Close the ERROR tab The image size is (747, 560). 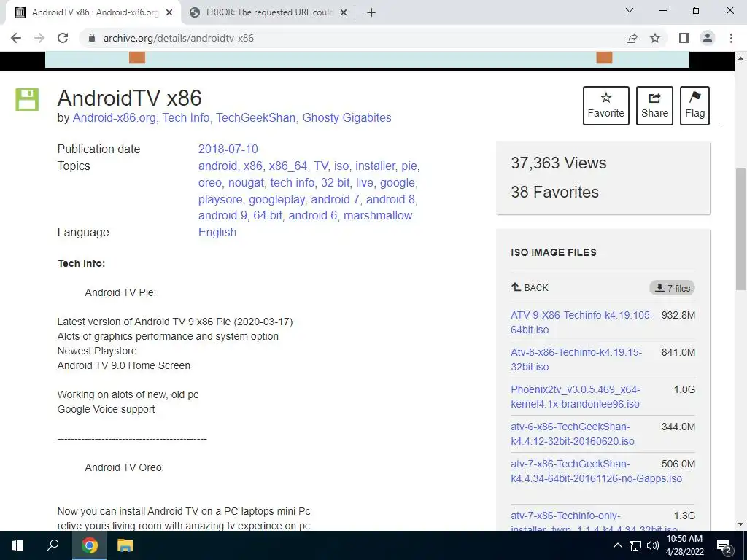tap(344, 13)
